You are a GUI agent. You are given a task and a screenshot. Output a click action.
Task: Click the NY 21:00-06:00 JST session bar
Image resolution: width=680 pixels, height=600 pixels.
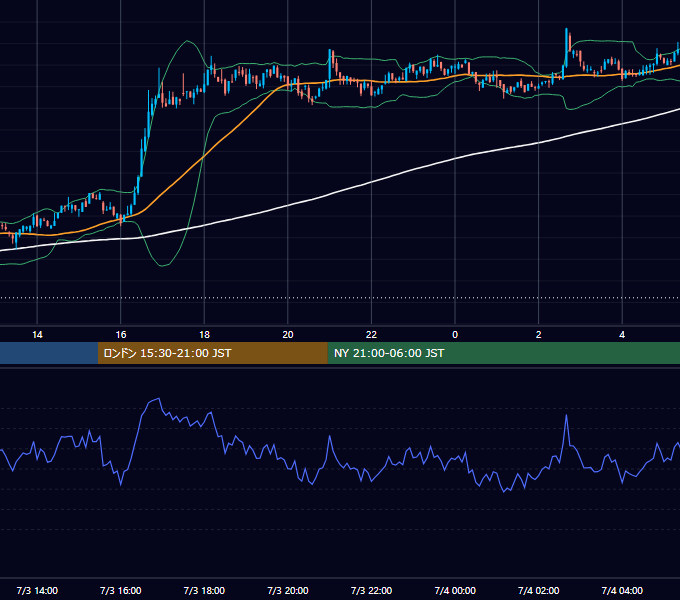pos(503,353)
